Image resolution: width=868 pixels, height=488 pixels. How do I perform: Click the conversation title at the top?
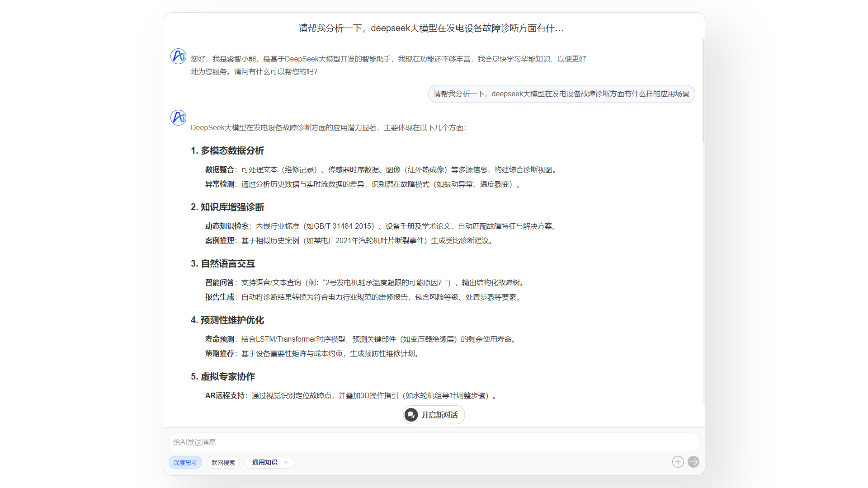tap(431, 28)
